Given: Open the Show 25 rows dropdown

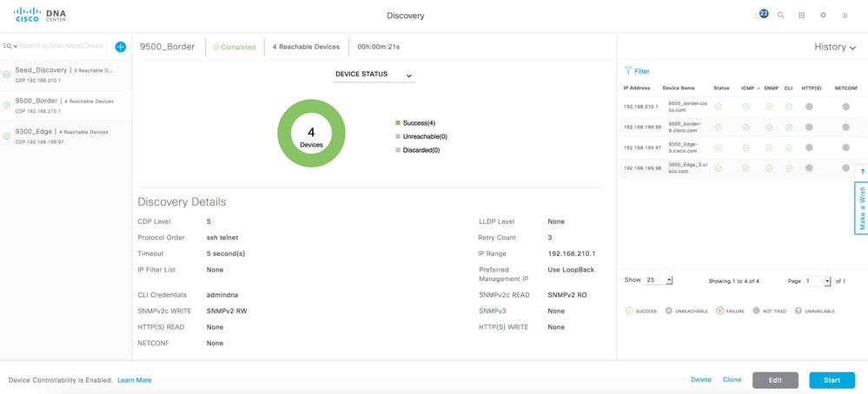Looking at the screenshot, I should (659, 280).
